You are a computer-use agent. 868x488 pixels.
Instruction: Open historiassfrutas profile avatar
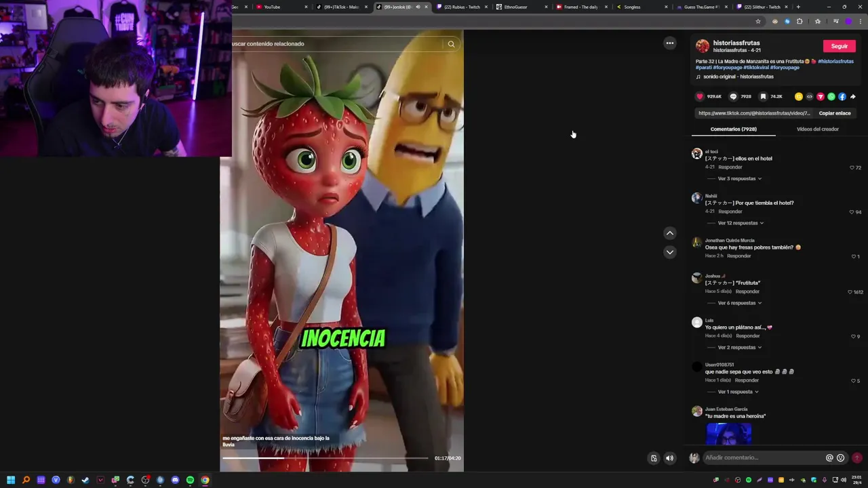click(x=703, y=46)
